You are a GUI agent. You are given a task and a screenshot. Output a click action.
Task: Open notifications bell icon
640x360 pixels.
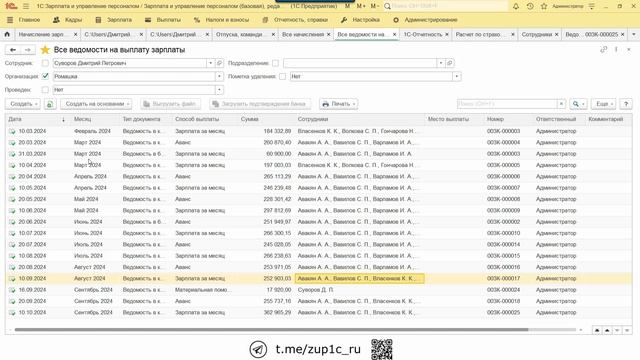pos(516,7)
